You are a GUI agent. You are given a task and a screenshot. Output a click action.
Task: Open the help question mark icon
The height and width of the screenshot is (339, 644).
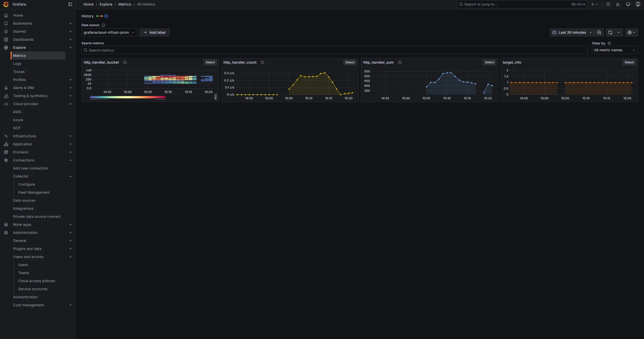pyautogui.click(x=608, y=4)
